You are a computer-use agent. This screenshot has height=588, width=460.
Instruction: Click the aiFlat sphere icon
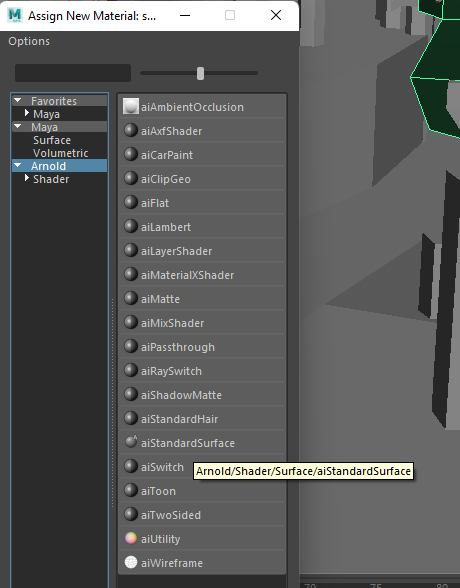pos(130,202)
